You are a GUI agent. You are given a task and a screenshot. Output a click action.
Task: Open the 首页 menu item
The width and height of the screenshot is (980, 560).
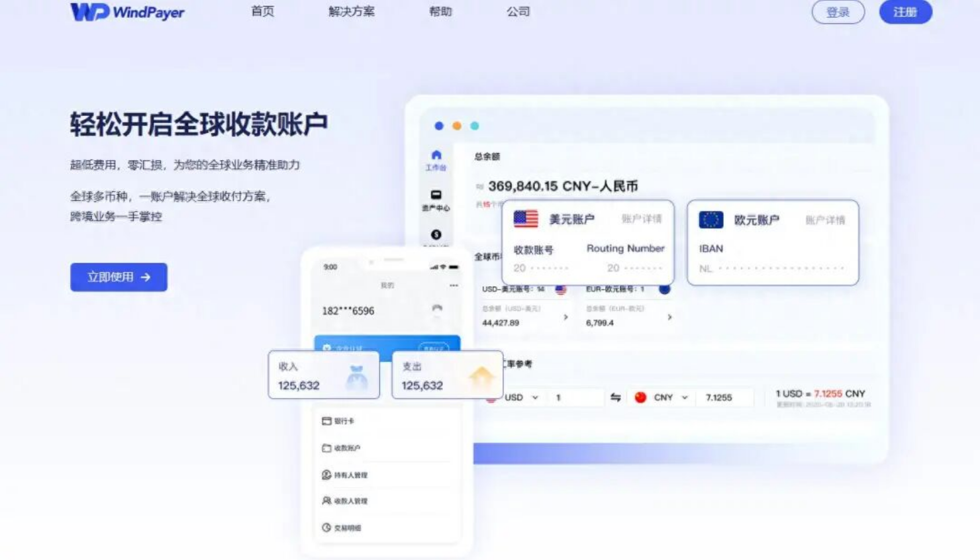[x=262, y=11]
